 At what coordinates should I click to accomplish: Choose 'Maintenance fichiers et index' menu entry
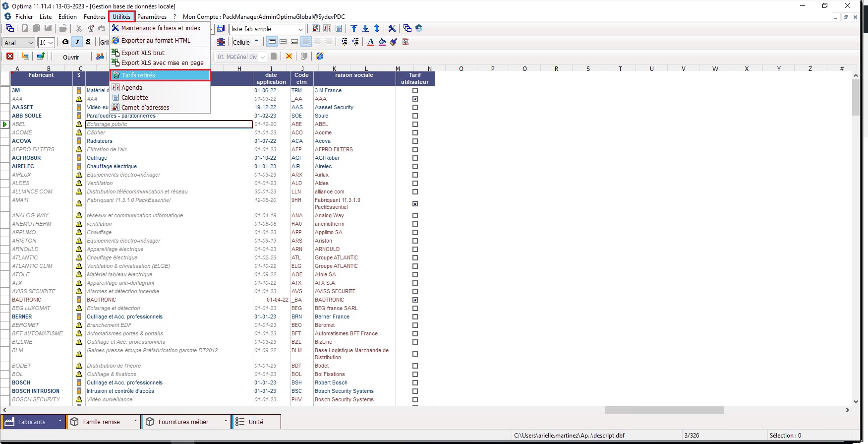tap(161, 28)
